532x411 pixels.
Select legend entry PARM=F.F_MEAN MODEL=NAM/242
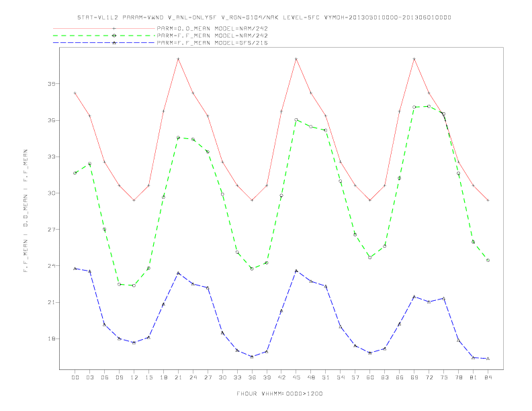coord(212,36)
